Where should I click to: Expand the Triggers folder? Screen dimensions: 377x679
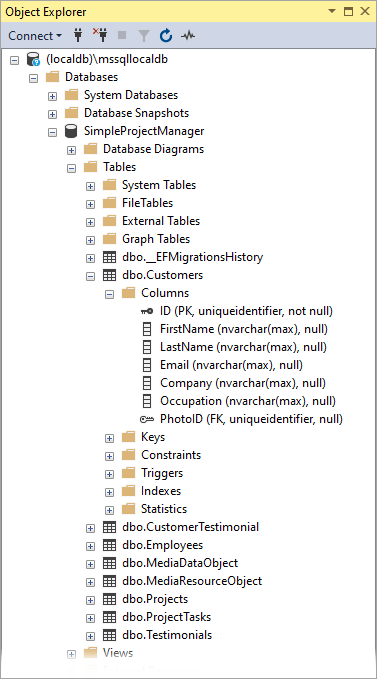109,474
